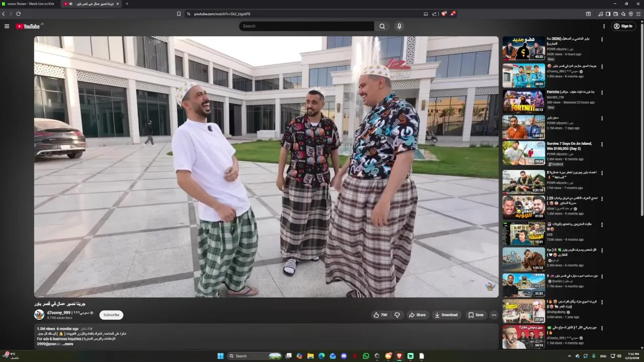The height and width of the screenshot is (362, 644).
Task: Click the channel watermark in the video corner
Action: tap(490, 287)
